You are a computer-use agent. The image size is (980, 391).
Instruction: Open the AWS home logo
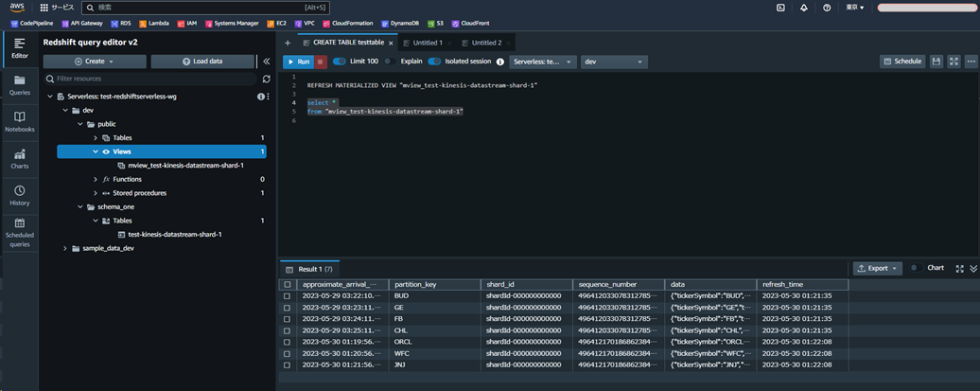point(16,8)
